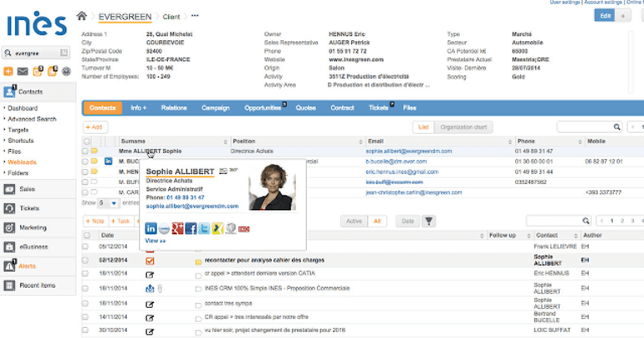Click the Tickets sidebar module icon
This screenshot has height=338, width=644.
coord(9,208)
